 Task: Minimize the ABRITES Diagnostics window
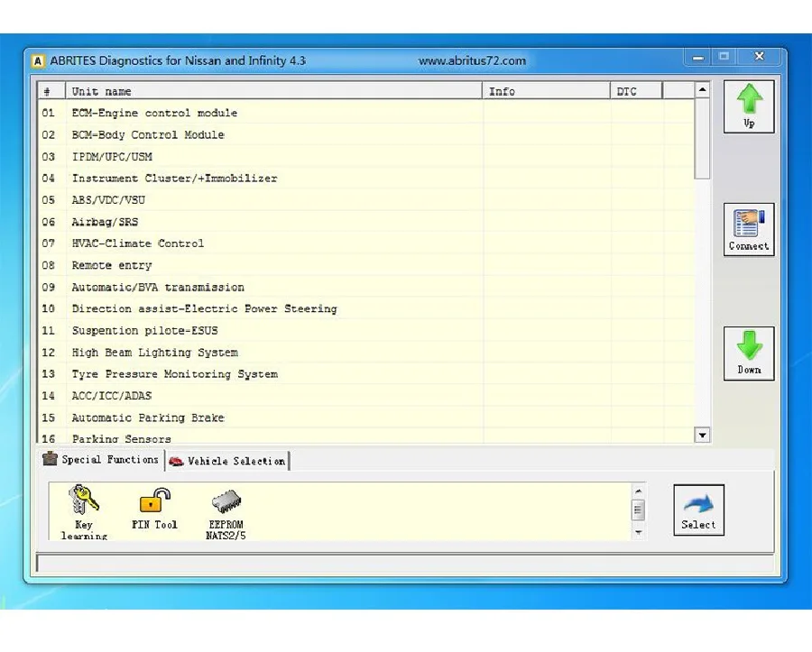pos(698,57)
